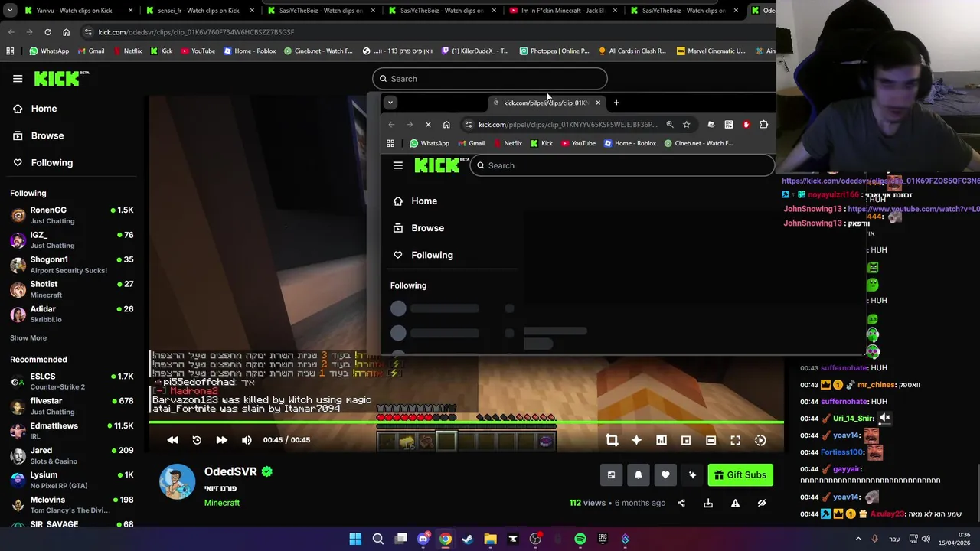
Task: Click the fast-forward double-right arrow button
Action: (221, 440)
